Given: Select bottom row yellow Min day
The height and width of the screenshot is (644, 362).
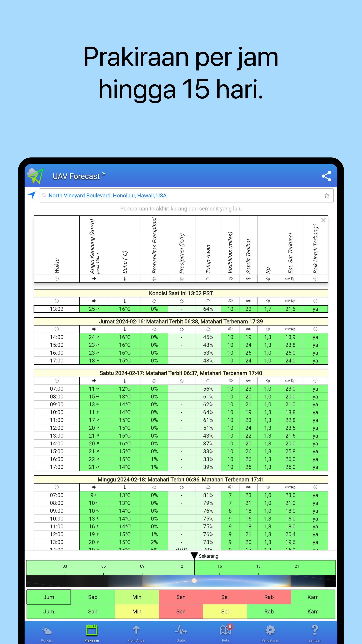Looking at the screenshot, I should 137,611.
